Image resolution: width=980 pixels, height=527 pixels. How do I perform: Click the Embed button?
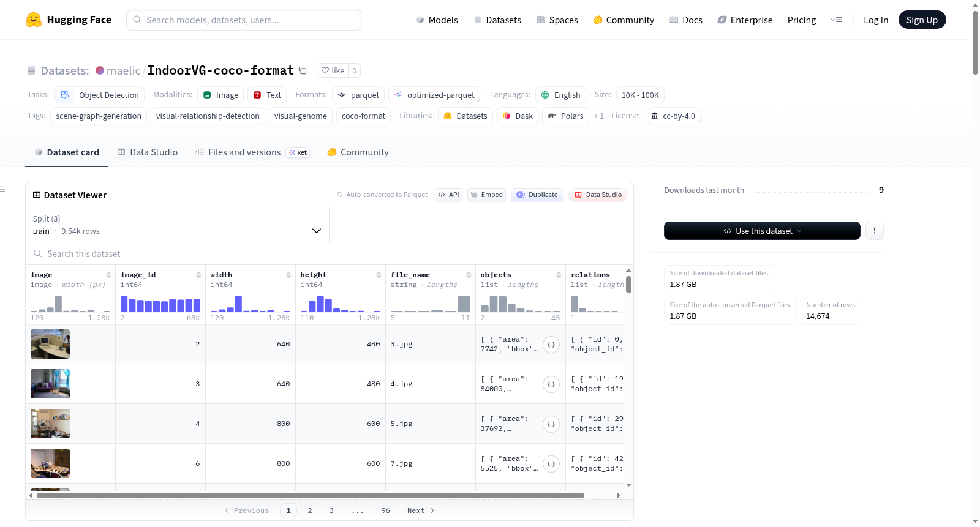point(486,195)
